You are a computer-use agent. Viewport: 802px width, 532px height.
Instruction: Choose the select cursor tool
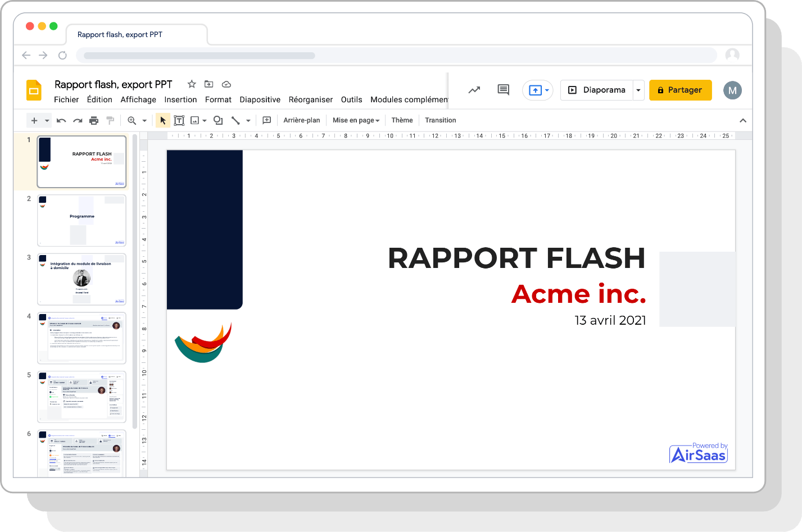point(163,120)
